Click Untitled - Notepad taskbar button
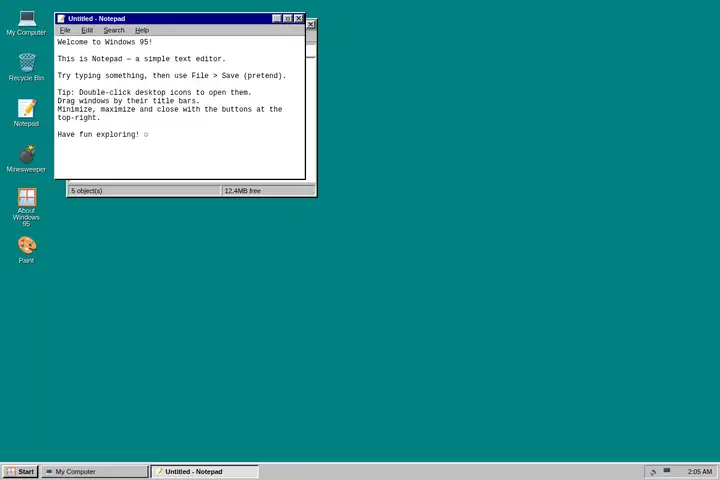720x480 pixels. click(205, 472)
